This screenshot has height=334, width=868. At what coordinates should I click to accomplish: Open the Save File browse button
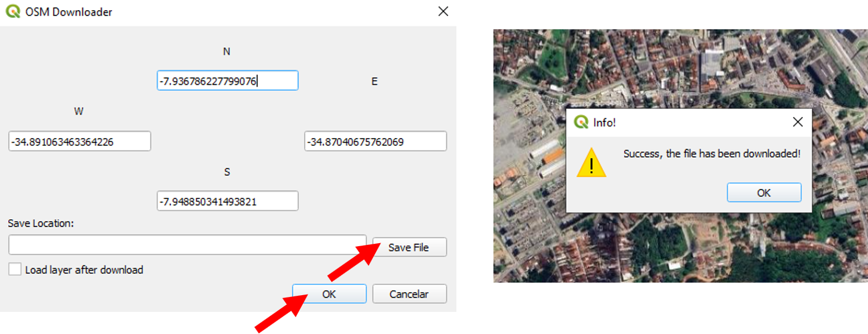[409, 247]
